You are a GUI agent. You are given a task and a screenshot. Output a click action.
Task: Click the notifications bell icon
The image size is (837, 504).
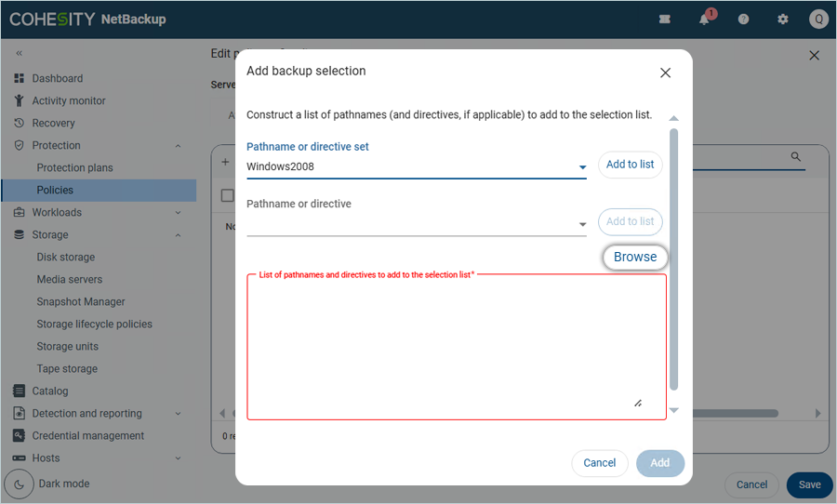coord(705,19)
